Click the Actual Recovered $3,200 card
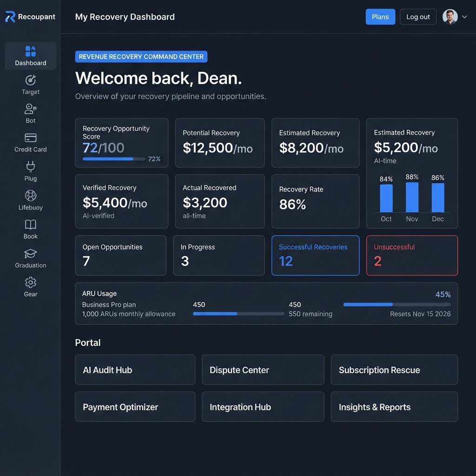Screen dimensions: 476x476 (220, 201)
